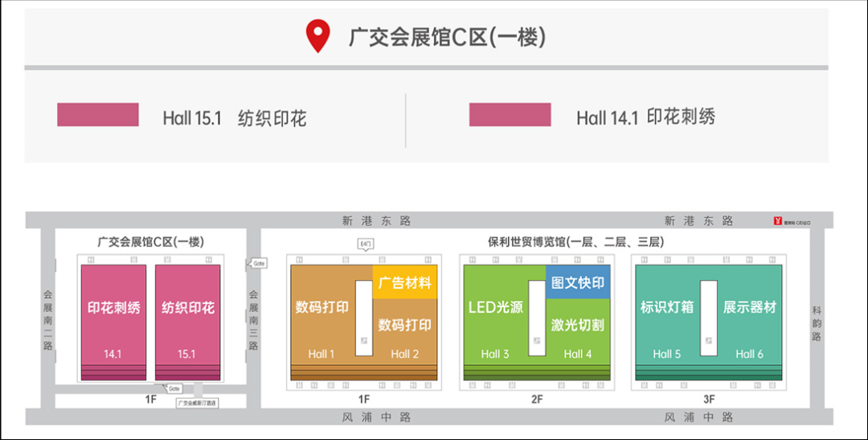This screenshot has height=440, width=868.
Task: Click the Hall 2 label
Action: [x=404, y=354]
